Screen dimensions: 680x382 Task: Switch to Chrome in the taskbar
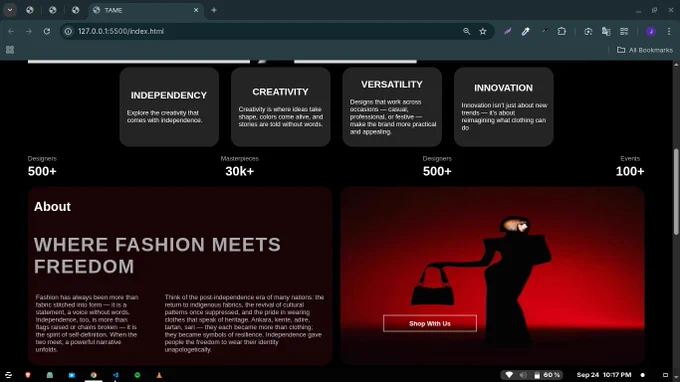93,375
